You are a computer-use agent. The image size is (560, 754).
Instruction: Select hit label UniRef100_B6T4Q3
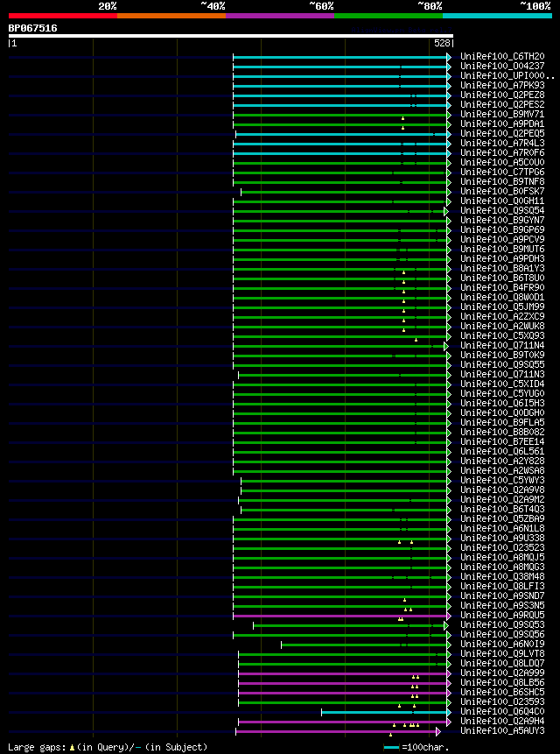tap(502, 509)
